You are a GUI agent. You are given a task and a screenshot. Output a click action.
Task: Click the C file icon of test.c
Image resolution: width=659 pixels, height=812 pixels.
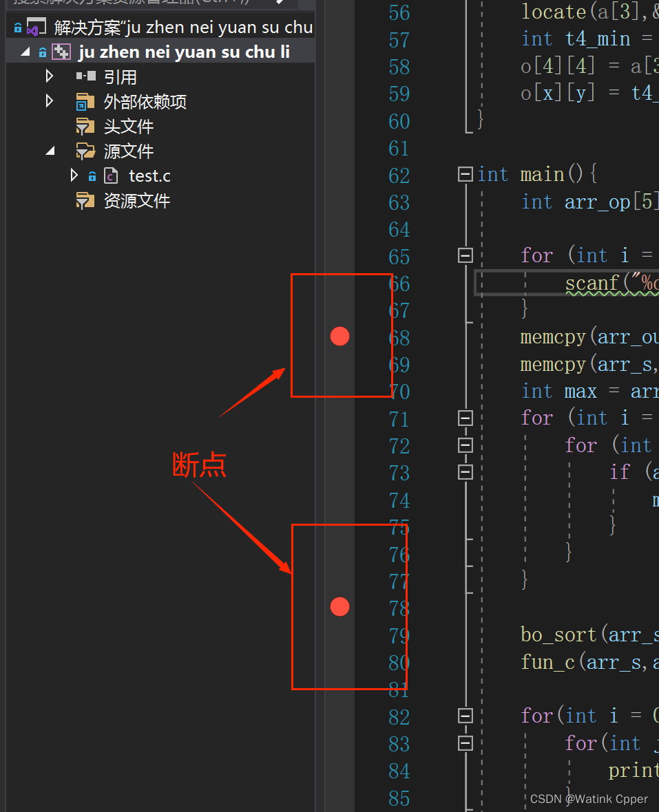[x=111, y=176]
